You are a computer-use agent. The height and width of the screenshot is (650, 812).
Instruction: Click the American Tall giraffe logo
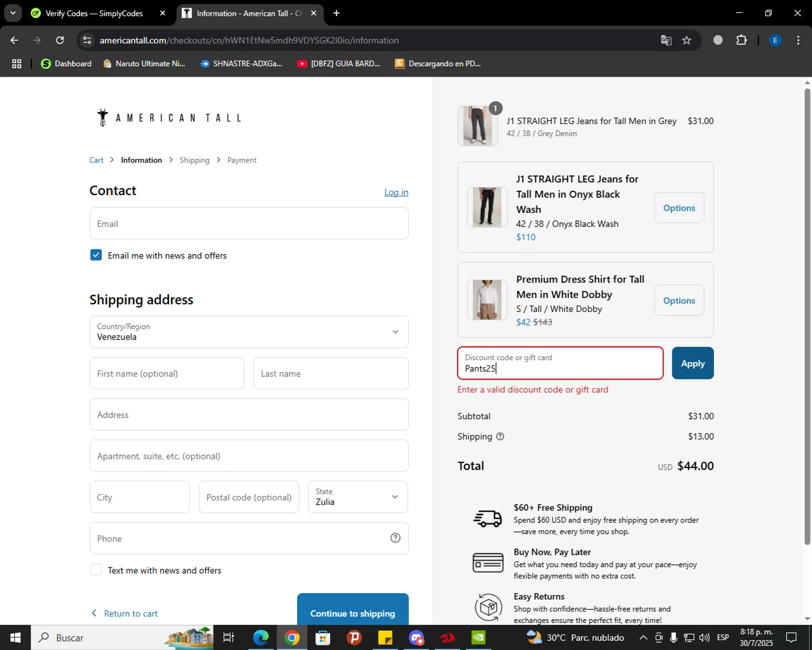tap(169, 118)
